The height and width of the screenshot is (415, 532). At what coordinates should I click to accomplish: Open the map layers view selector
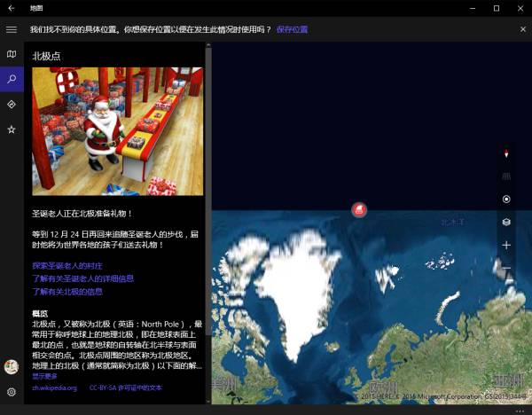click(x=506, y=222)
